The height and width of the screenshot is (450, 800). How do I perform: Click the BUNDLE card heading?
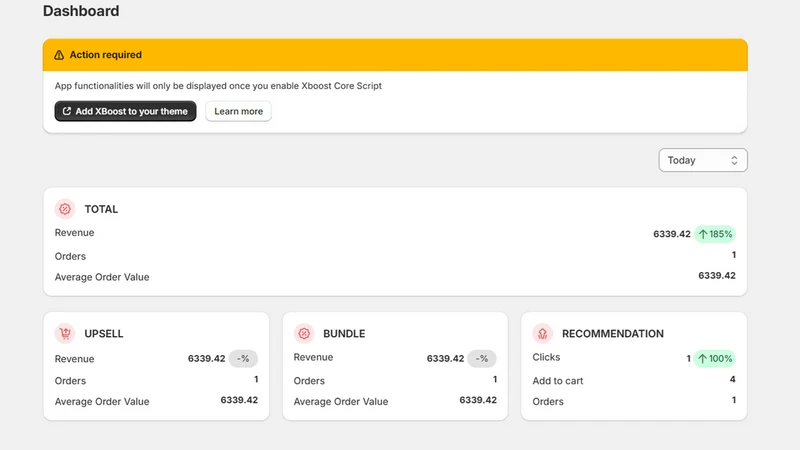pyautogui.click(x=344, y=334)
